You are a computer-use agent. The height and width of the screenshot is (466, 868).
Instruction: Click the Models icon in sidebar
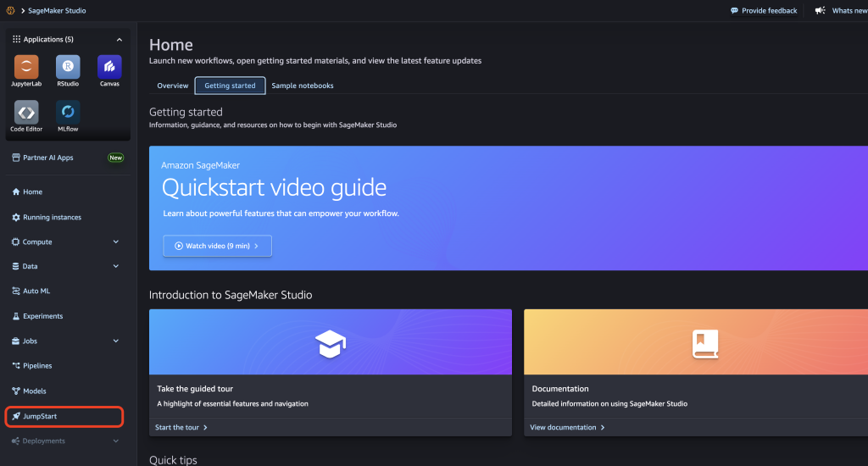pyautogui.click(x=16, y=391)
